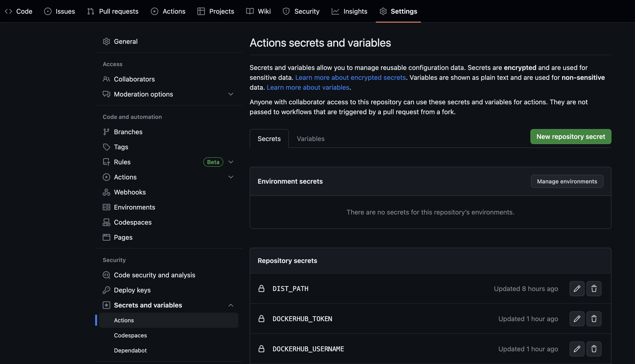
Task: Delete the DIST_PATH secret with trash icon
Action: coord(594,288)
